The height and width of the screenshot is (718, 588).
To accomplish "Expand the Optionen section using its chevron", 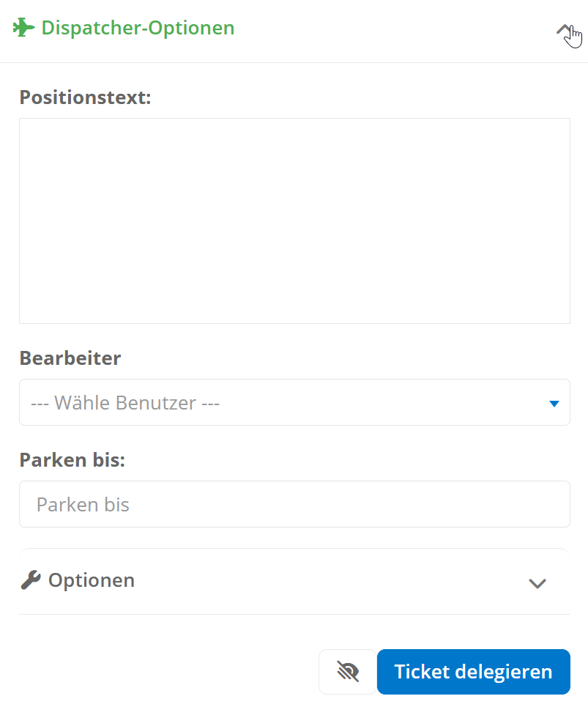I will (x=537, y=583).
